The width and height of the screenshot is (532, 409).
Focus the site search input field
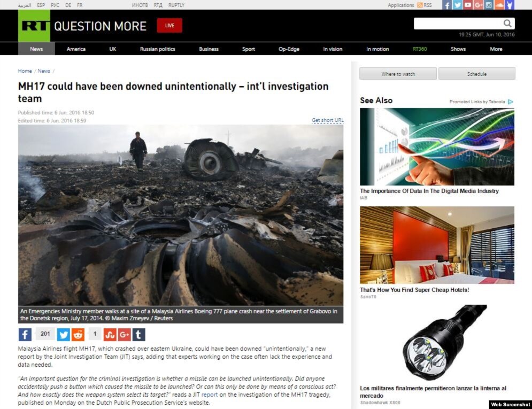458,24
